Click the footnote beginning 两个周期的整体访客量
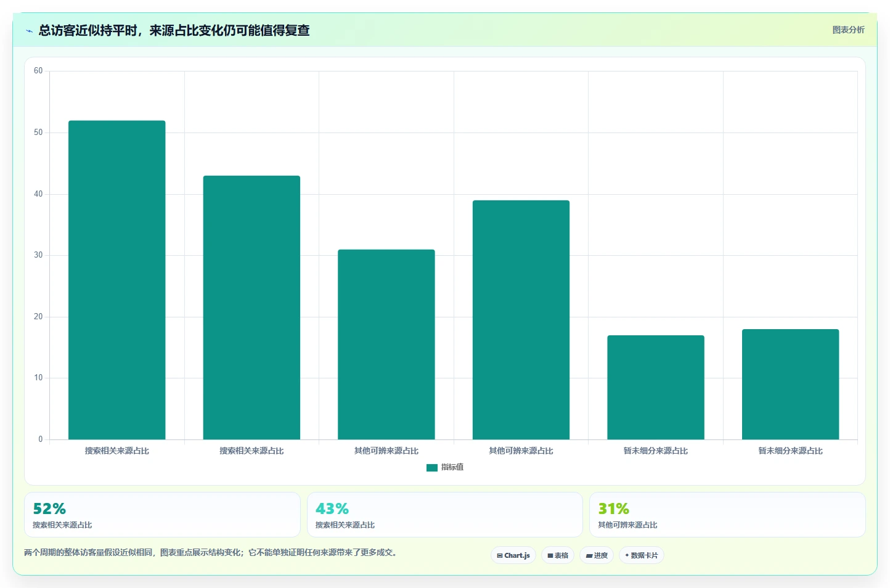 [212, 552]
